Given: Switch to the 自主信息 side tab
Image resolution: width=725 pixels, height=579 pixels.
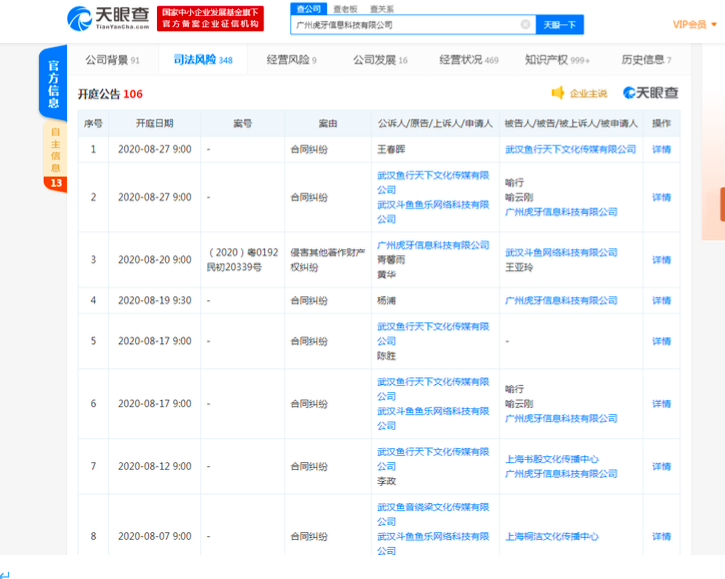Looking at the screenshot, I should (x=55, y=150).
